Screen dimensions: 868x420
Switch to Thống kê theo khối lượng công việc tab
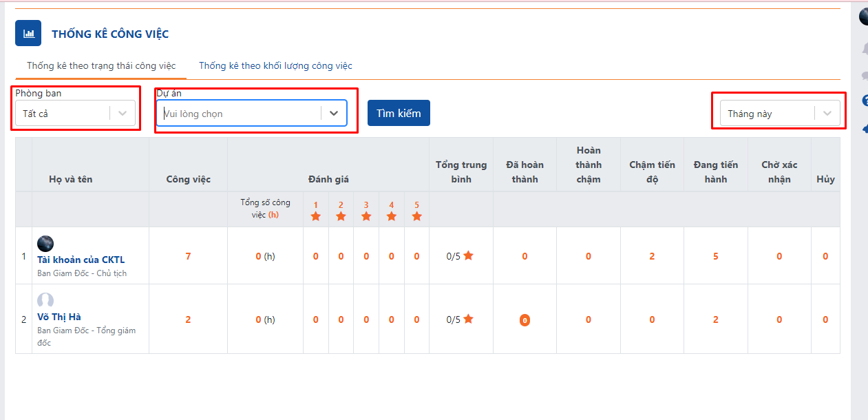point(275,66)
